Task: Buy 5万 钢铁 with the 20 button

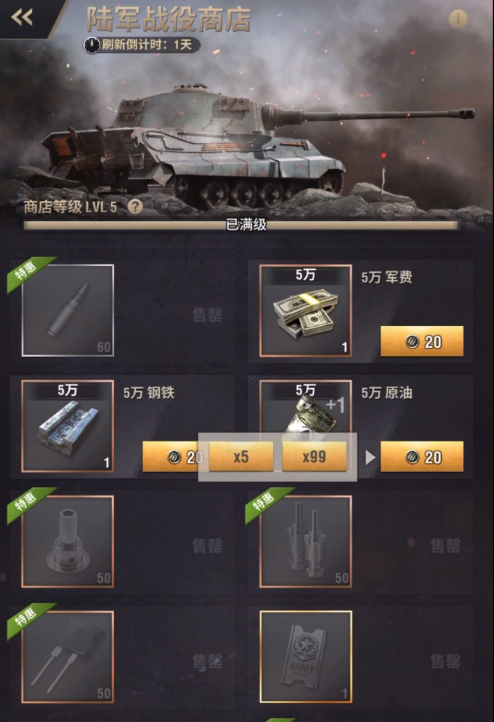Action: [x=171, y=457]
